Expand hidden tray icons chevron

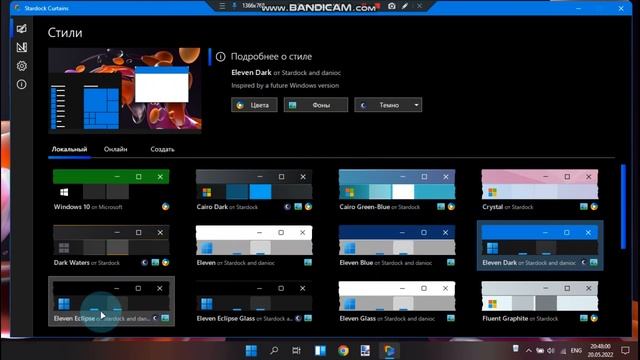[529, 350]
